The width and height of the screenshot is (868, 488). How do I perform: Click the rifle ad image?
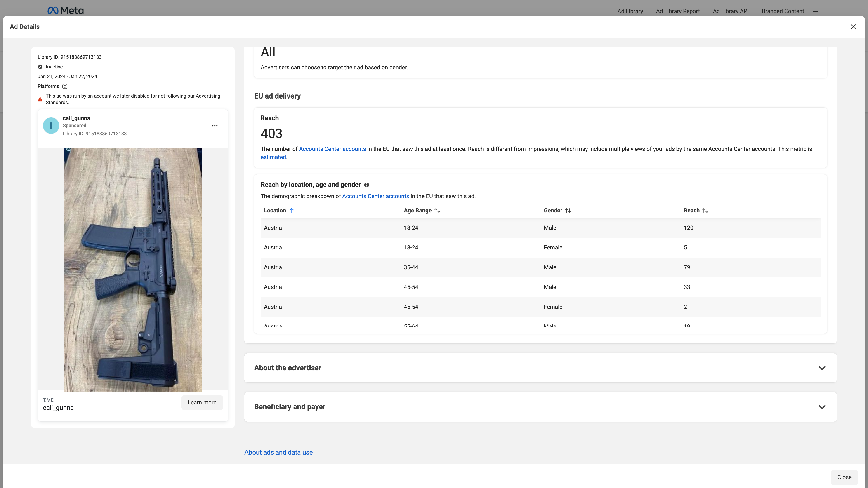[133, 270]
